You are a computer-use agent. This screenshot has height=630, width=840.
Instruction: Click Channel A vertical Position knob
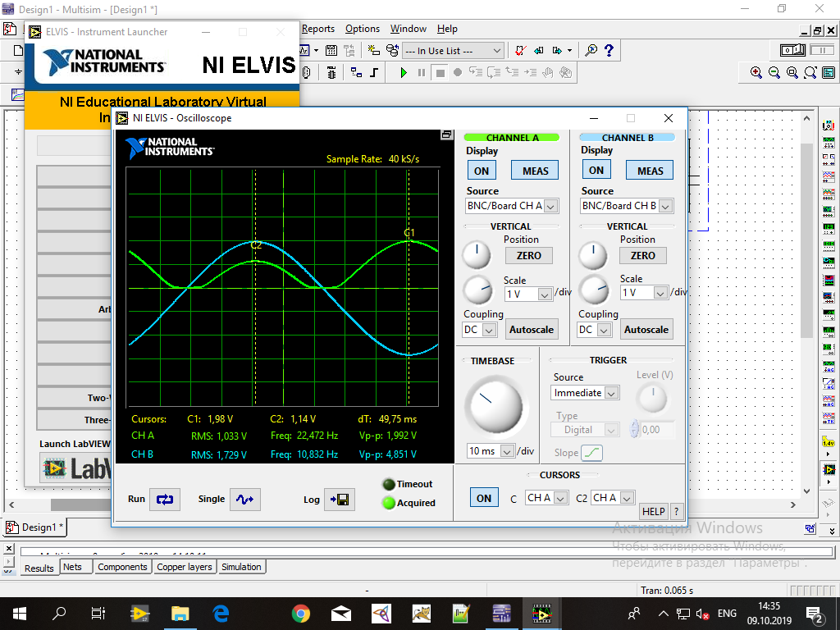point(477,254)
